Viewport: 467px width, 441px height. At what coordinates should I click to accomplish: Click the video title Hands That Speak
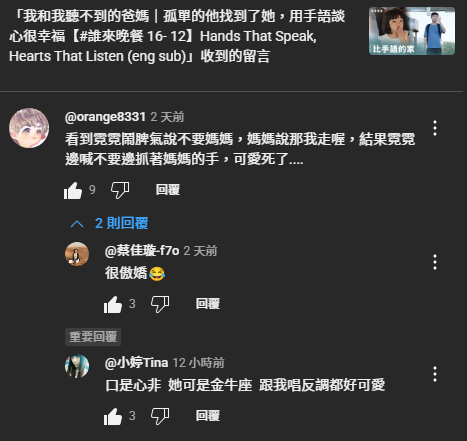point(258,36)
